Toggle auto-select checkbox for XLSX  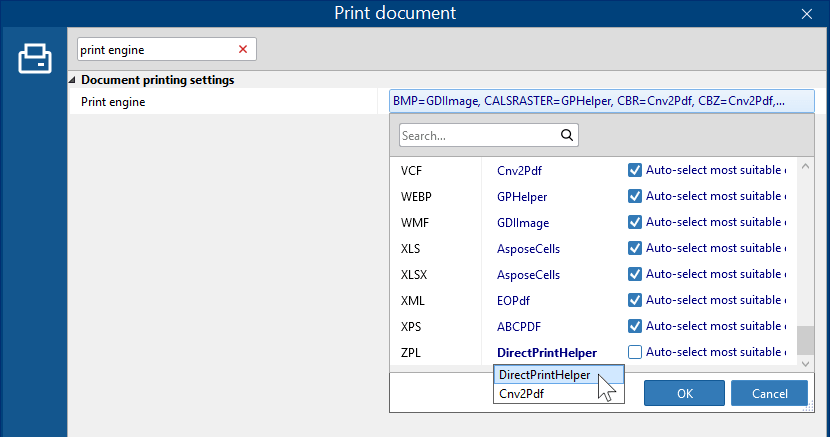click(635, 274)
